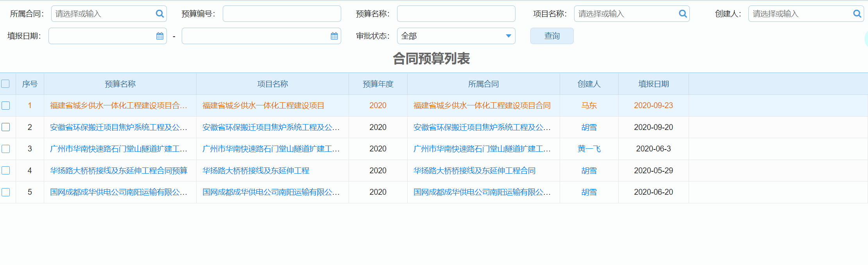
Task: Select the checkbox for row 3
Action: click(x=5, y=149)
